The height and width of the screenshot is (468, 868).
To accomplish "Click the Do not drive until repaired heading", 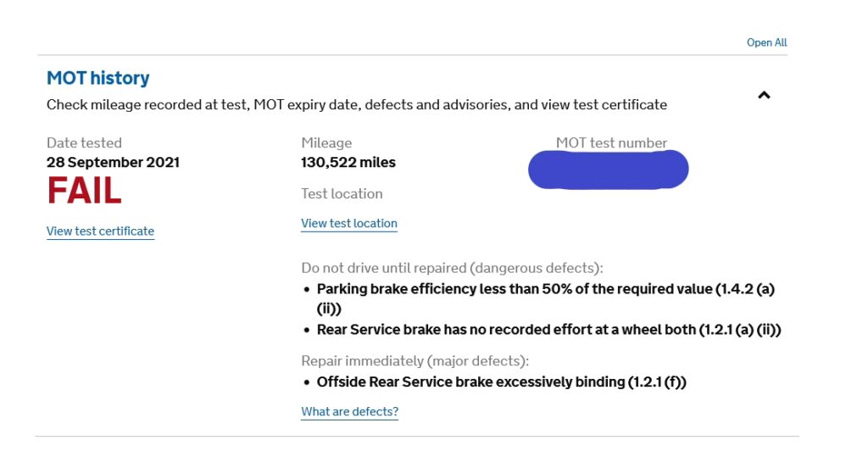I will [452, 268].
